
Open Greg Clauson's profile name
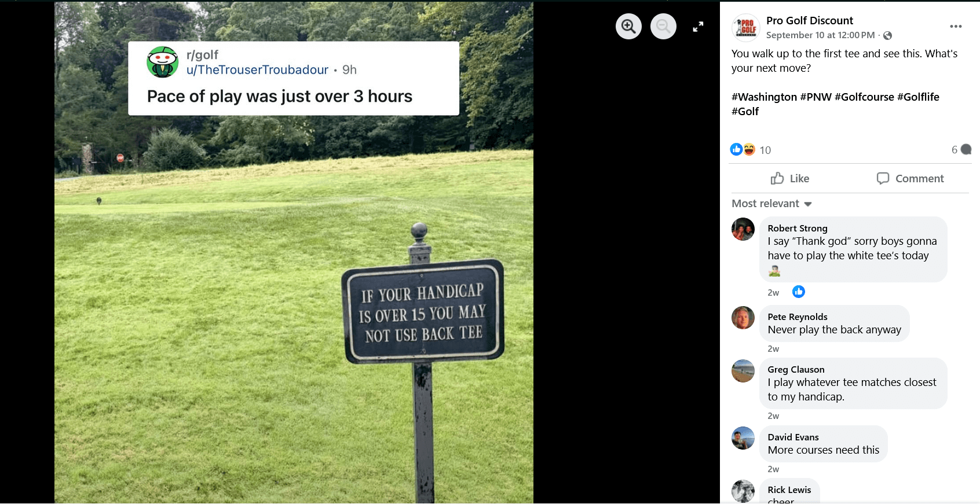796,369
